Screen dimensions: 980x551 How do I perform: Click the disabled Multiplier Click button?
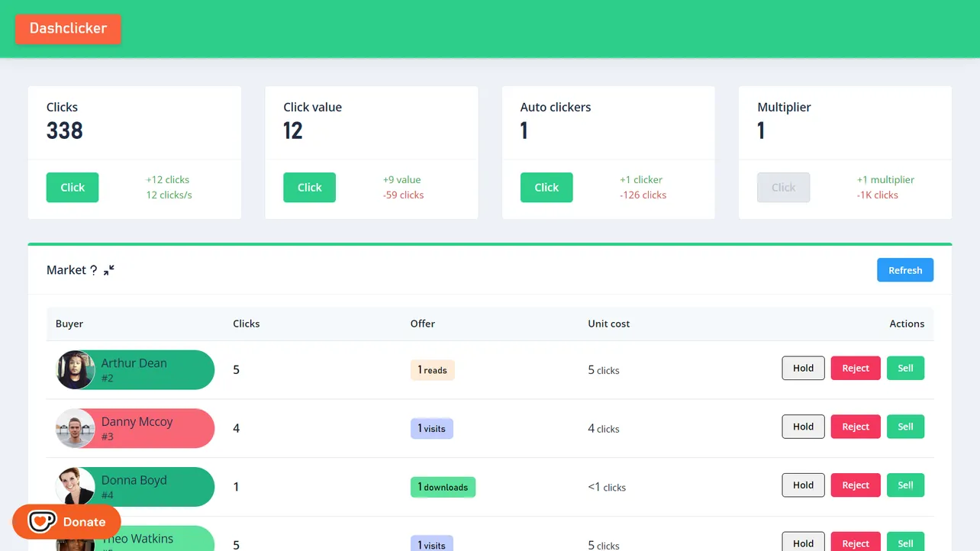[x=783, y=188]
